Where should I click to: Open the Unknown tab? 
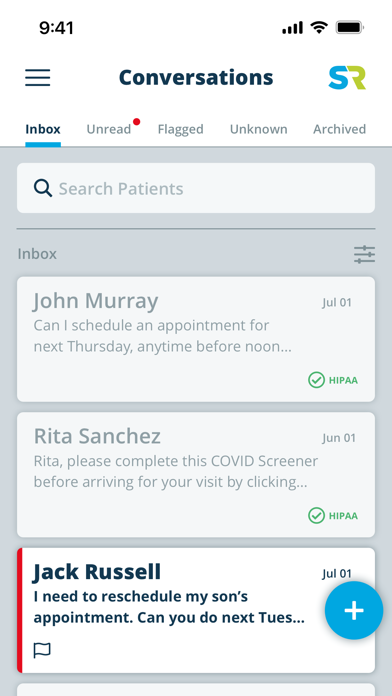click(258, 129)
